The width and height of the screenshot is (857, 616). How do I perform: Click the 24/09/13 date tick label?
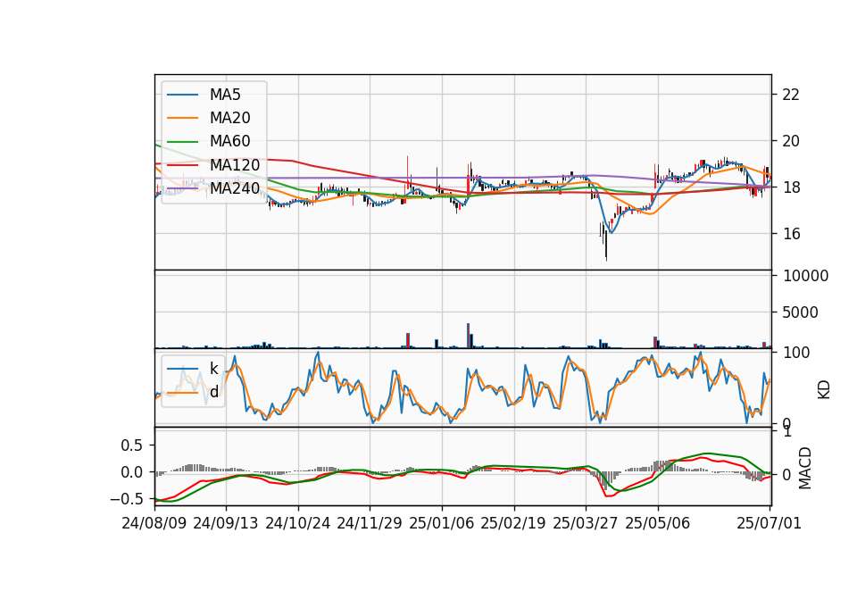pos(226,523)
